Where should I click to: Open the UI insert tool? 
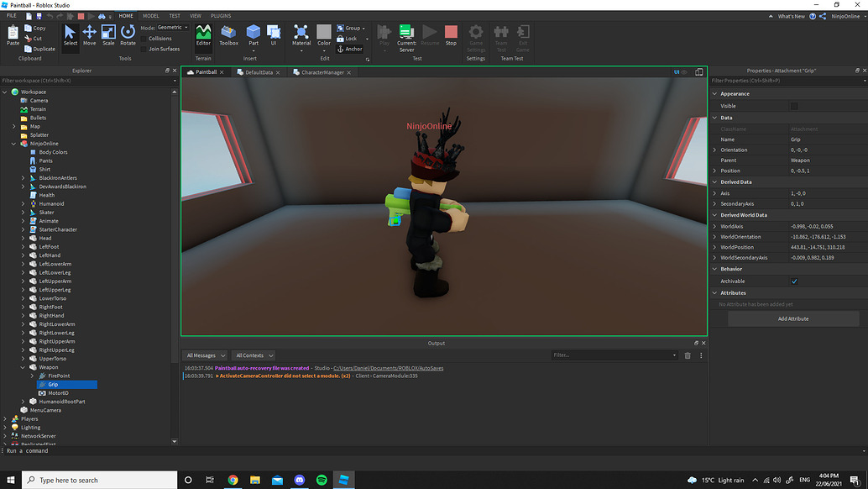[x=274, y=35]
